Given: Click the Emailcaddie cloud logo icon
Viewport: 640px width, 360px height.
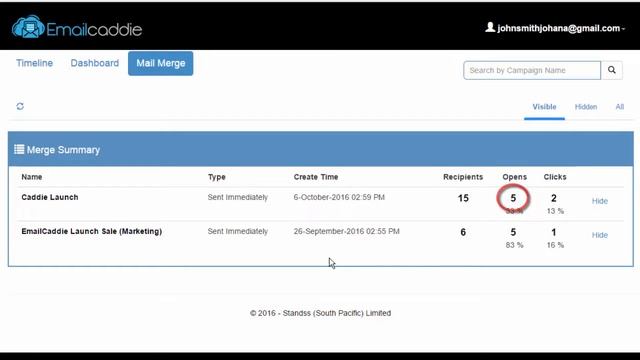Looking at the screenshot, I should coord(28,27).
